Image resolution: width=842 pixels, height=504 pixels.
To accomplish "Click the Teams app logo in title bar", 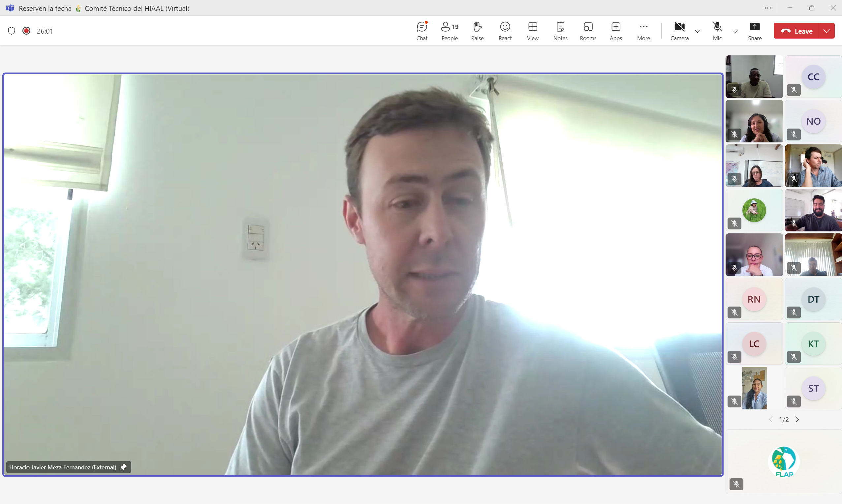I will click(x=10, y=8).
